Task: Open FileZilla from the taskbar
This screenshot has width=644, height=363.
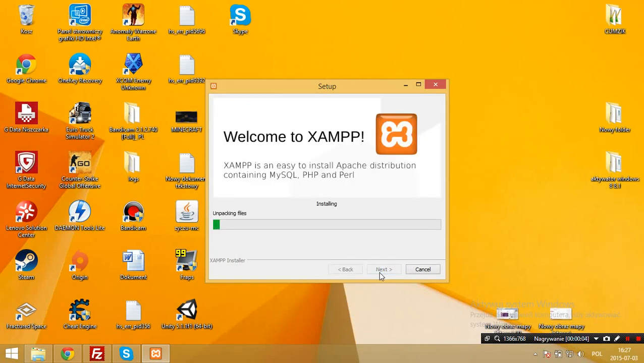Action: pos(97,354)
